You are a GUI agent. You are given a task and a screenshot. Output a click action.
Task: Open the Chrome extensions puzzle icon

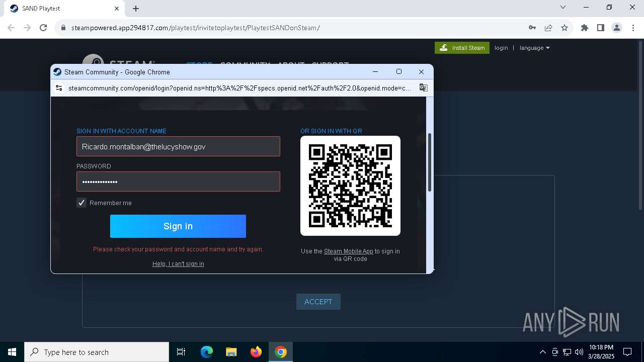585,28
